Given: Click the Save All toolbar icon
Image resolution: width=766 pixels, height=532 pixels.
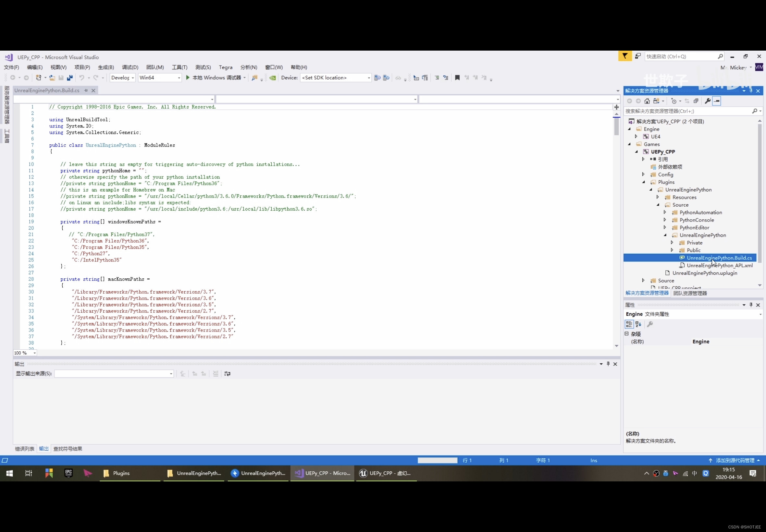Looking at the screenshot, I should pyautogui.click(x=70, y=78).
